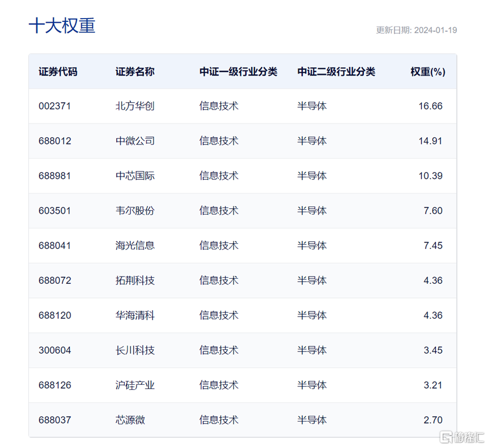The image size is (488, 448).
Task: Click the '证券代码' column header
Action: pyautogui.click(x=58, y=72)
